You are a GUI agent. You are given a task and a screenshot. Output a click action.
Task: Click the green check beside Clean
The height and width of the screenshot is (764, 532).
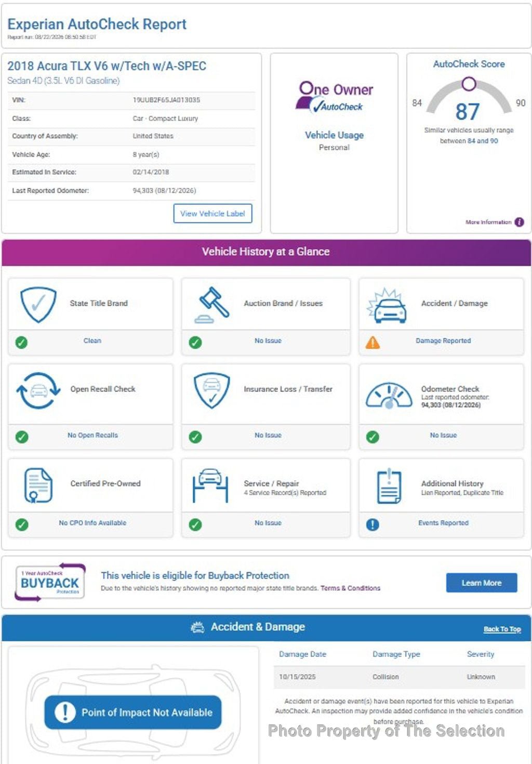pyautogui.click(x=21, y=343)
